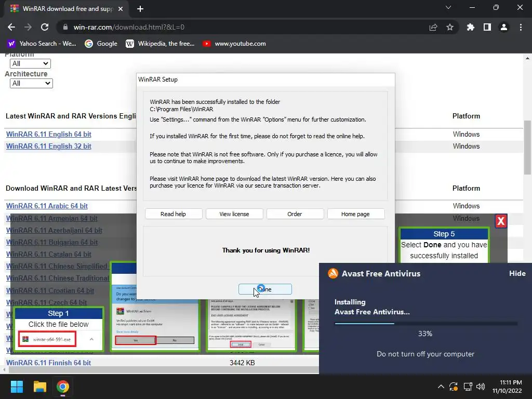This screenshot has width=532, height=399.
Task: Open the tab search chevron
Action: tap(448, 7)
